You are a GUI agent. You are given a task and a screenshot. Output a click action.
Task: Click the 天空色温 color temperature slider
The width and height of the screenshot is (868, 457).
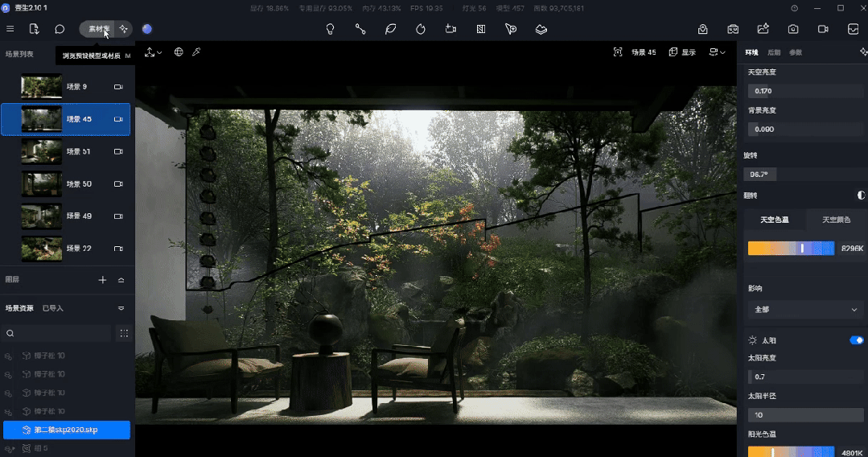(791, 249)
